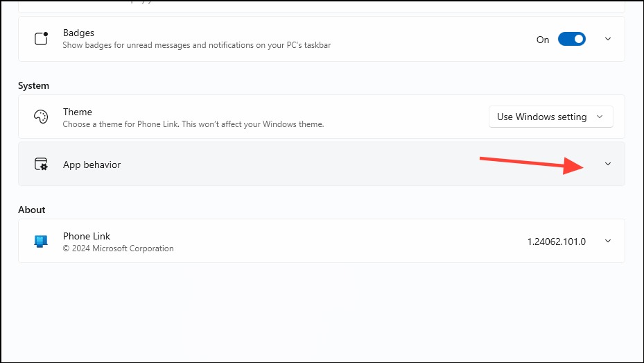Click the Phone Link title text
644x363 pixels.
[87, 236]
